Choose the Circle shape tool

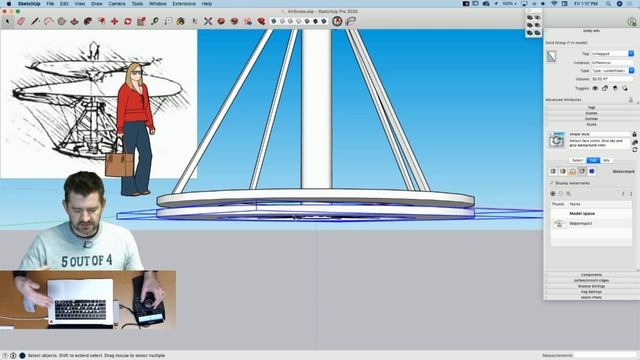pos(61,21)
